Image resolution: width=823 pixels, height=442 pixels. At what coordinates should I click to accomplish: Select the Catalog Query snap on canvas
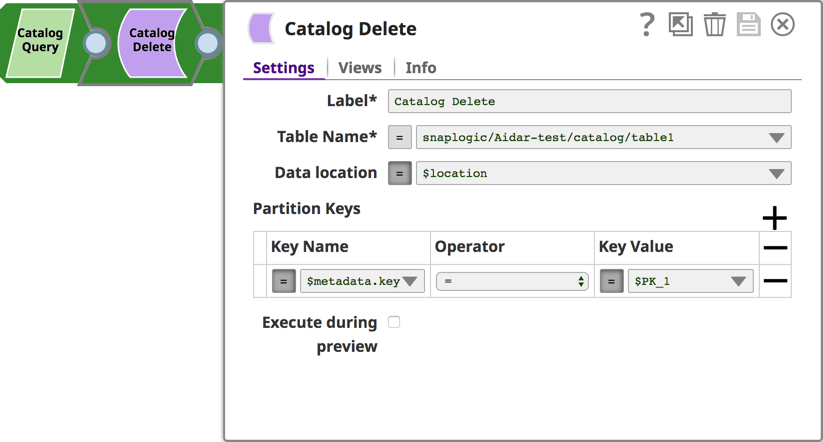tap(40, 41)
